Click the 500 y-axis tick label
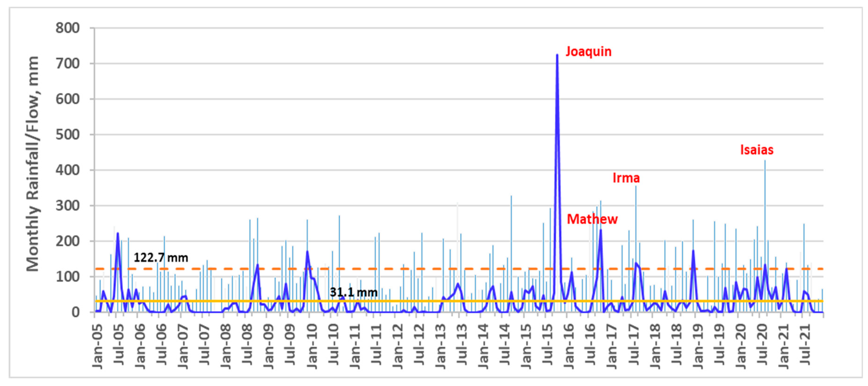 coord(68,135)
